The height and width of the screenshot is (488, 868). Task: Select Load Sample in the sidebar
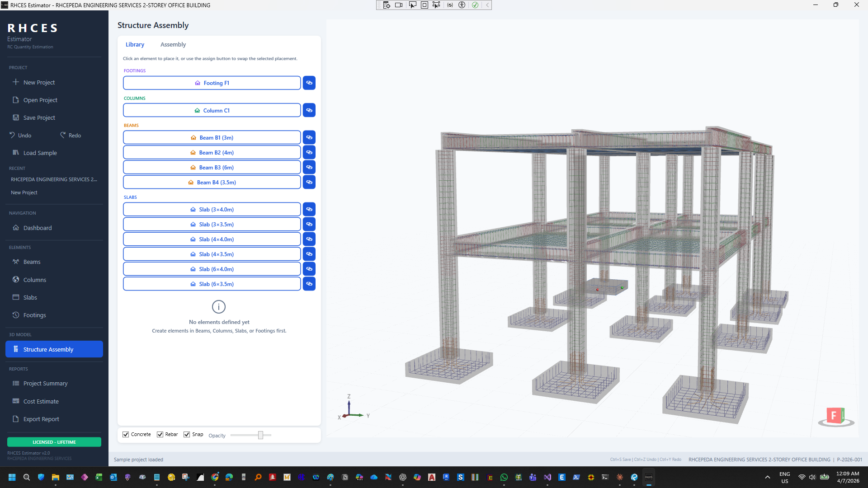[x=40, y=153]
